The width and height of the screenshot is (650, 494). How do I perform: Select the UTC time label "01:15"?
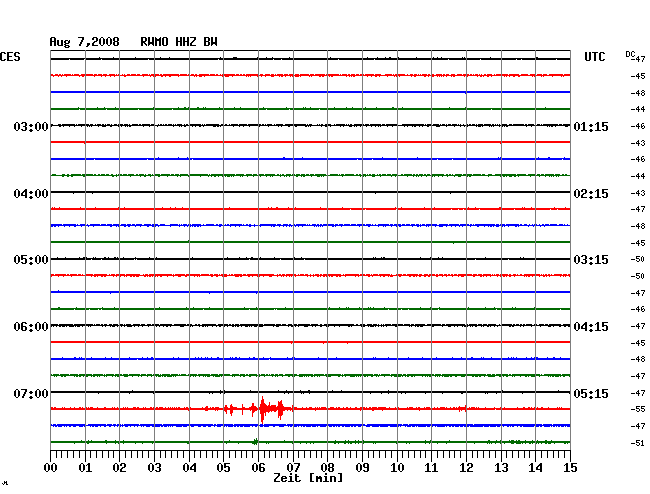591,127
